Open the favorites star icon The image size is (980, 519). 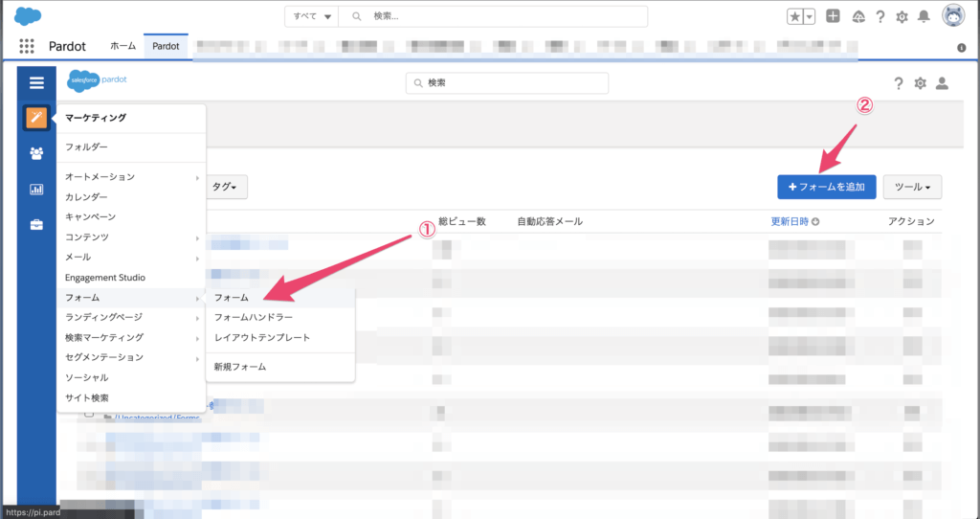(x=794, y=17)
